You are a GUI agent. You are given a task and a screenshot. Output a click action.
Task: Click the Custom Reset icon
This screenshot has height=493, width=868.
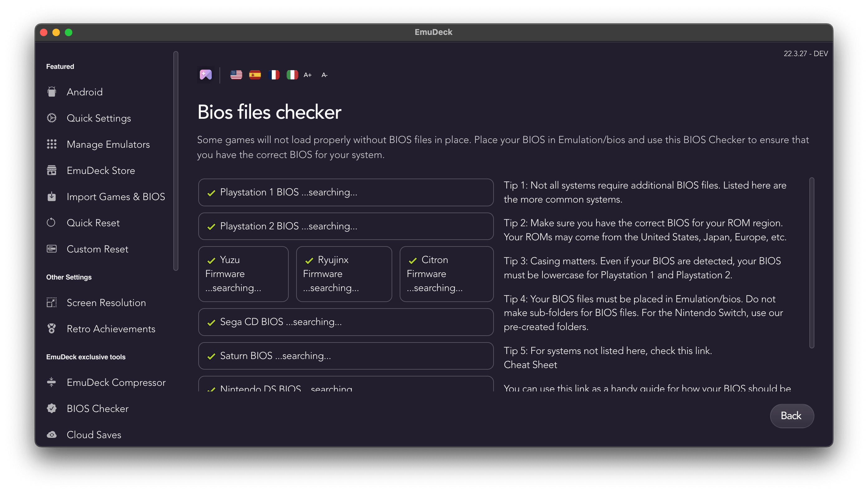point(51,249)
